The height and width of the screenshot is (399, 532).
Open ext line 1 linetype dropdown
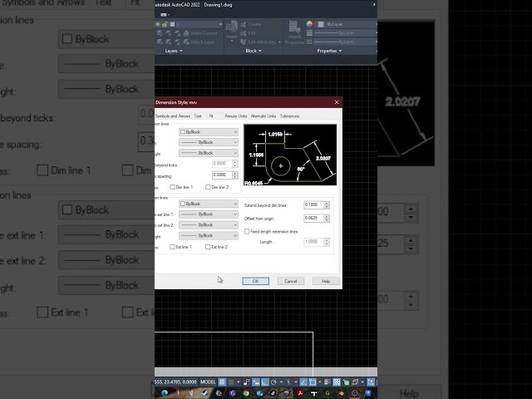pos(209,214)
